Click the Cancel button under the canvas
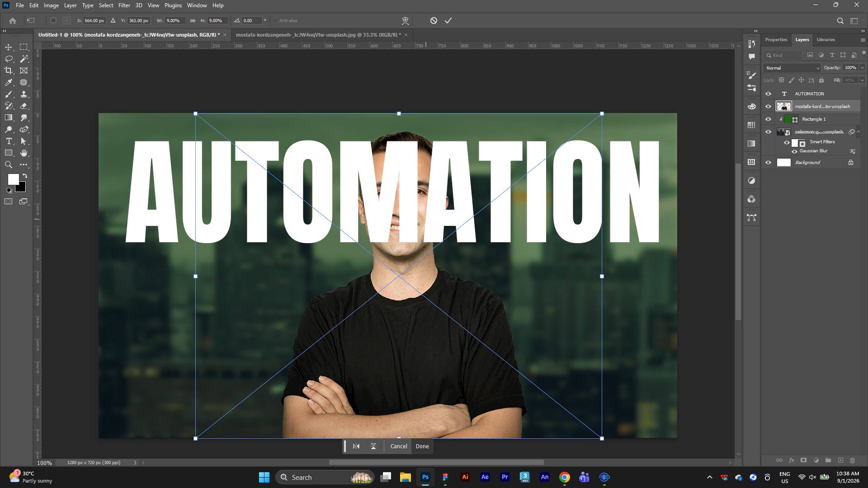 click(398, 446)
